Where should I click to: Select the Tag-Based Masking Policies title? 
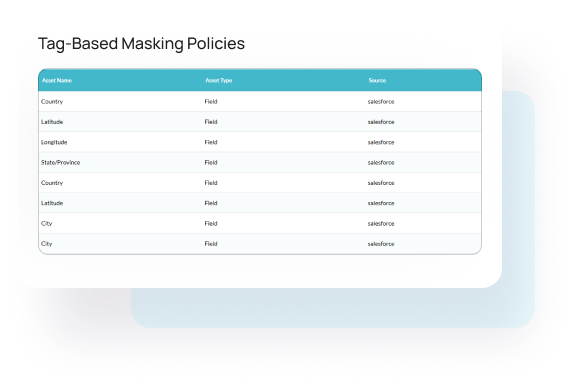(x=141, y=44)
